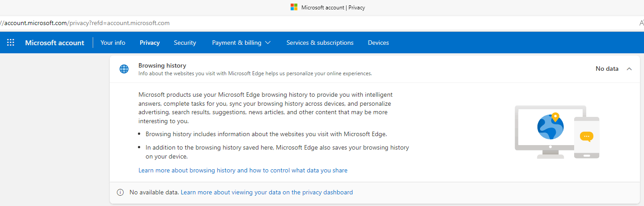Open Learn more about browsing history link
Viewport: 644px width, 206px height.
point(243,170)
